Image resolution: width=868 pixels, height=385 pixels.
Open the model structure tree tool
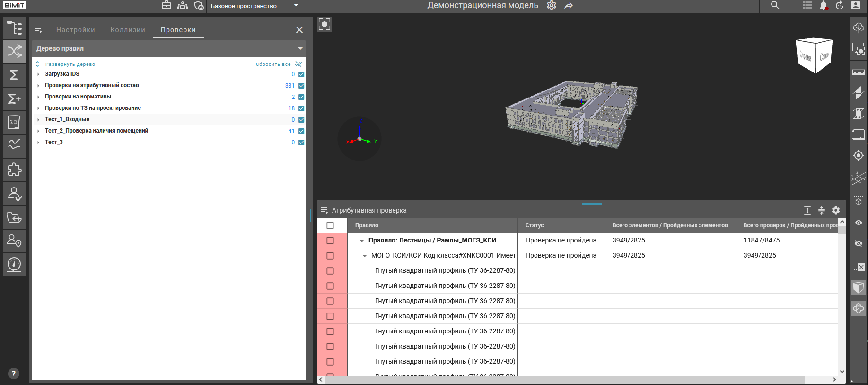point(14,28)
